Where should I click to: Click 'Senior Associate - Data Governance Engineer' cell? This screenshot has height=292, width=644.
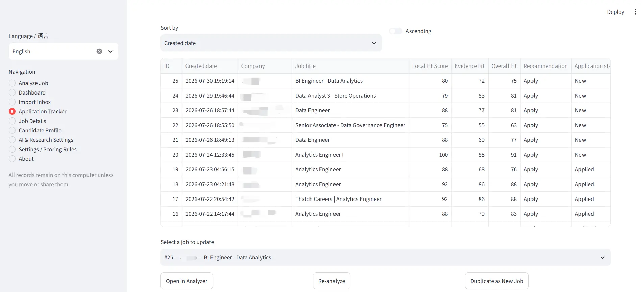[x=350, y=125]
